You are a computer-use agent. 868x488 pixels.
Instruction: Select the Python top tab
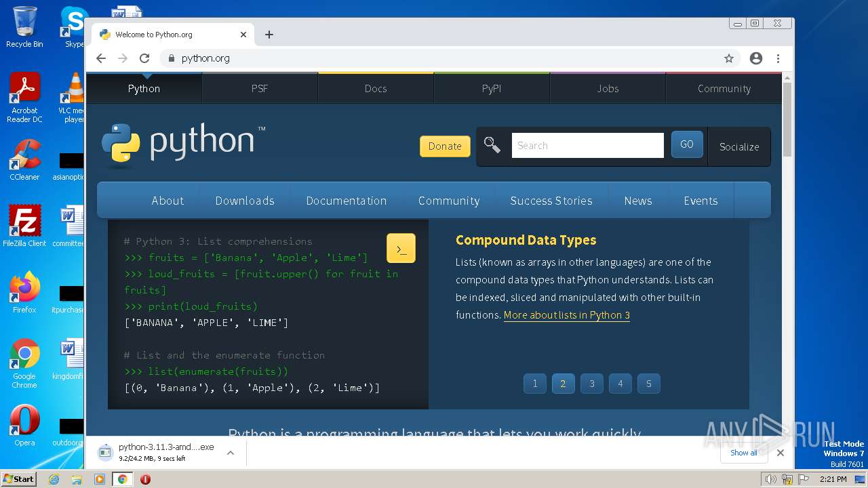[144, 88]
